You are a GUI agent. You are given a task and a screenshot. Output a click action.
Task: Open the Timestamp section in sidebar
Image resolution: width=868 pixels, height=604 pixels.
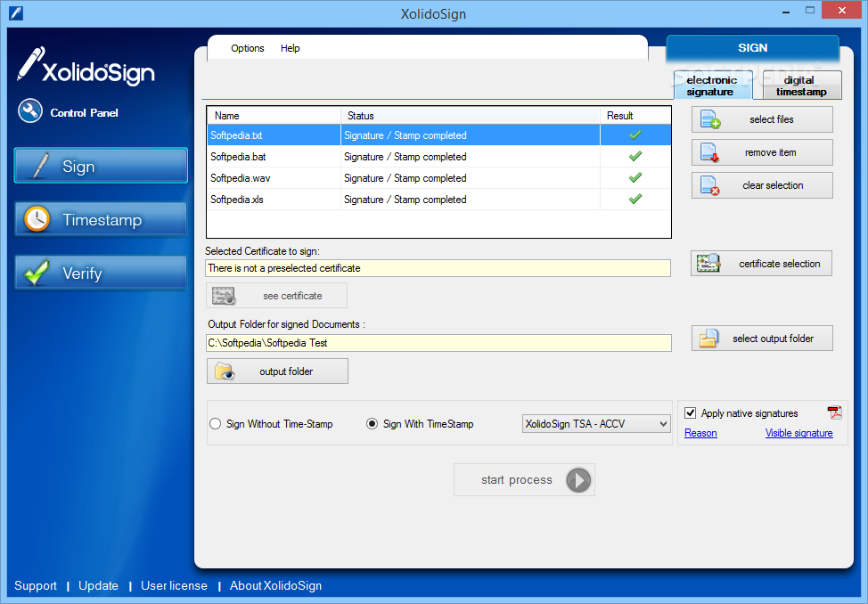click(101, 219)
